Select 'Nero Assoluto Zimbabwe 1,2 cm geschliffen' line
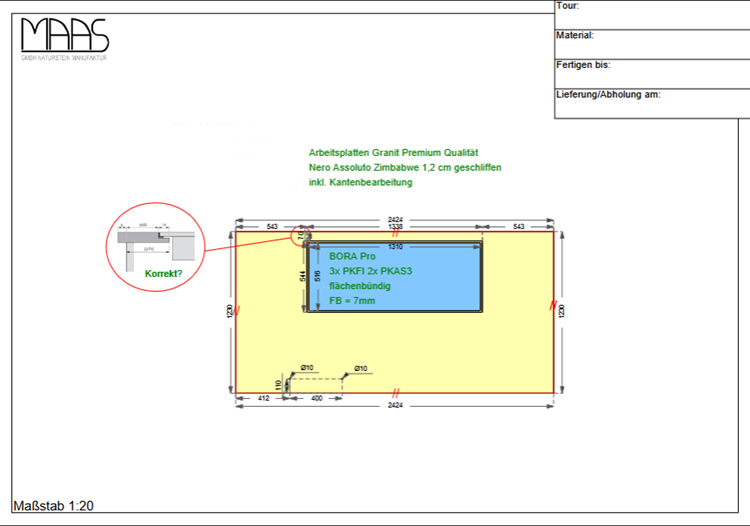750x526 pixels. tap(405, 168)
